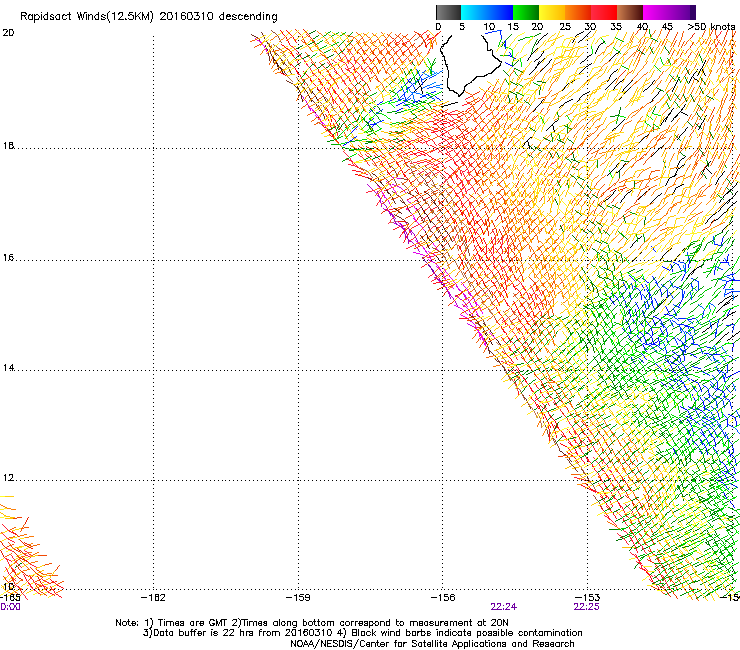Screen dimensions: 740x650
Task: Click the longitude label -159
Action: click(298, 598)
